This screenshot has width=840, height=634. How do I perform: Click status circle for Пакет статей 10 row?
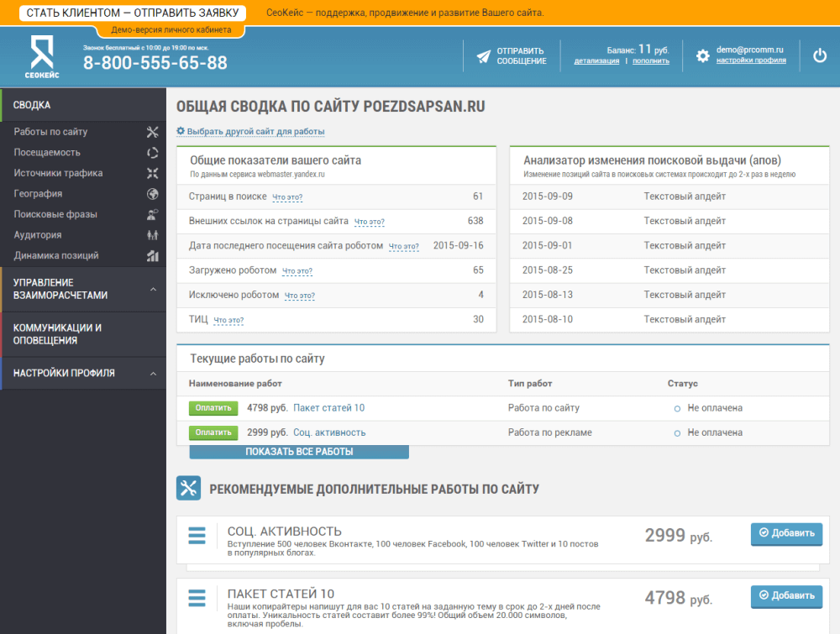(677, 409)
